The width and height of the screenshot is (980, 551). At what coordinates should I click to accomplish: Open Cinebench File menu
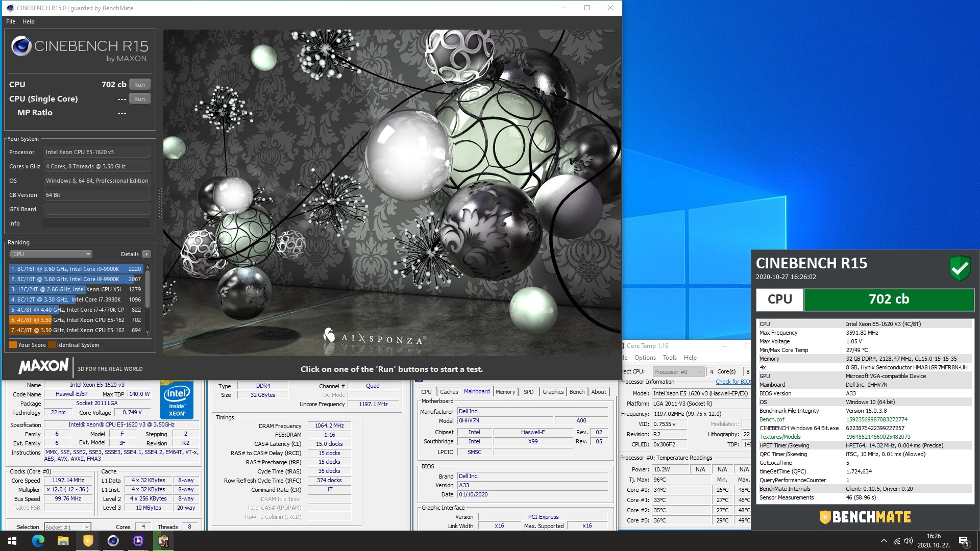pyautogui.click(x=11, y=21)
